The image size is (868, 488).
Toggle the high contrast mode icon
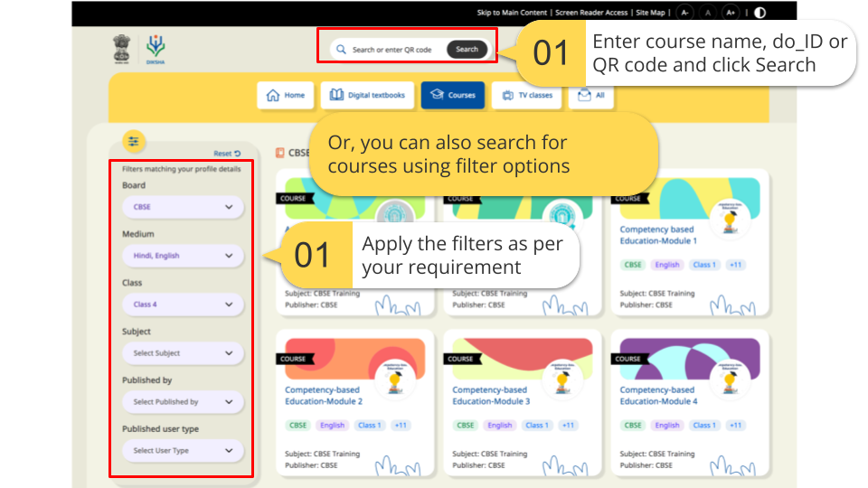tap(759, 13)
